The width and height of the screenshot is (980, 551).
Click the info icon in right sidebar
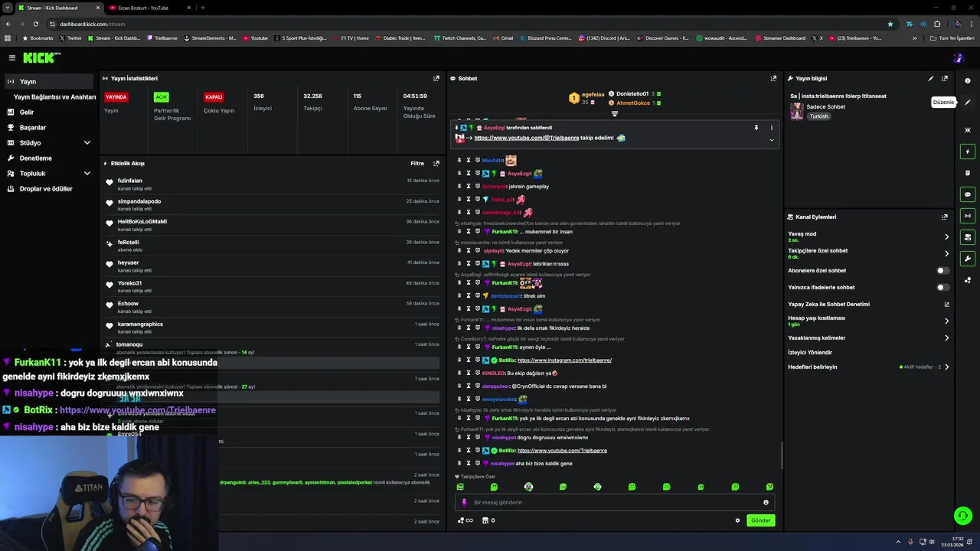coord(968,80)
